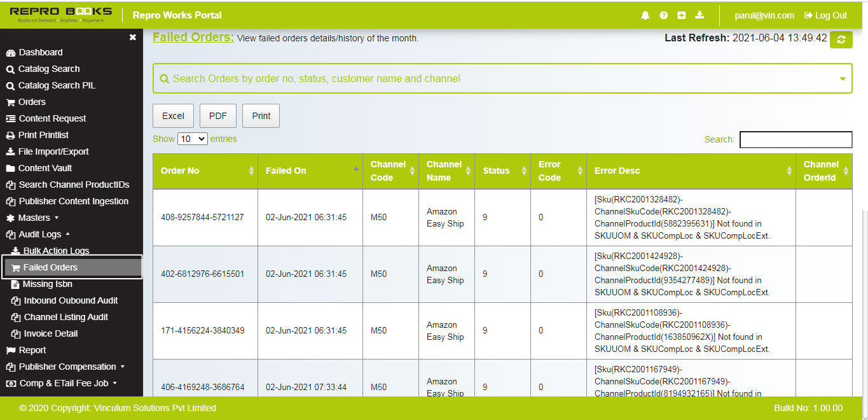Image resolution: width=868 pixels, height=420 pixels.
Task: Open Catalog Search in the sidebar
Action: [x=48, y=69]
